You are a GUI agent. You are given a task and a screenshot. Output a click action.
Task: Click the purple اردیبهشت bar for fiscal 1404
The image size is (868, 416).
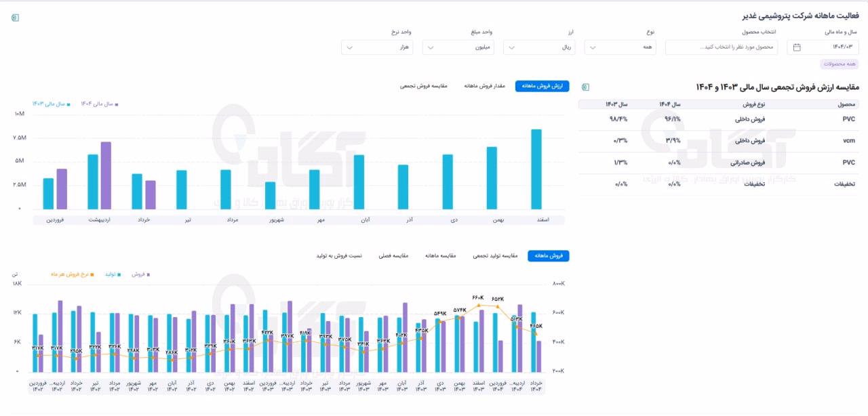(x=106, y=175)
